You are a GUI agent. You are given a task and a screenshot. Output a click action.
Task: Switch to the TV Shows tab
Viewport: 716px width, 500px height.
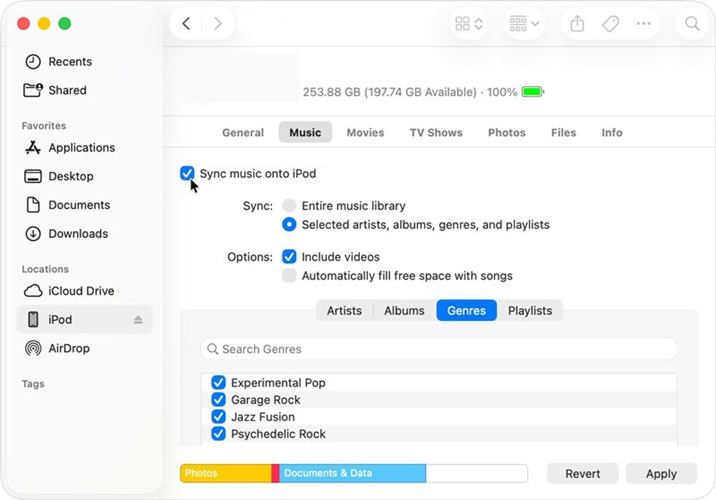[x=436, y=132]
